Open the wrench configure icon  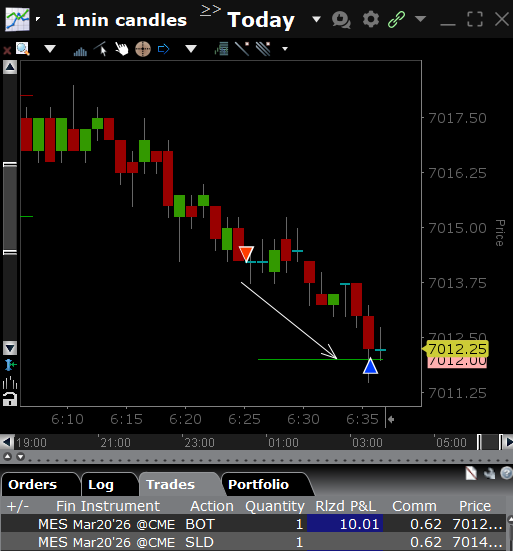[489, 474]
